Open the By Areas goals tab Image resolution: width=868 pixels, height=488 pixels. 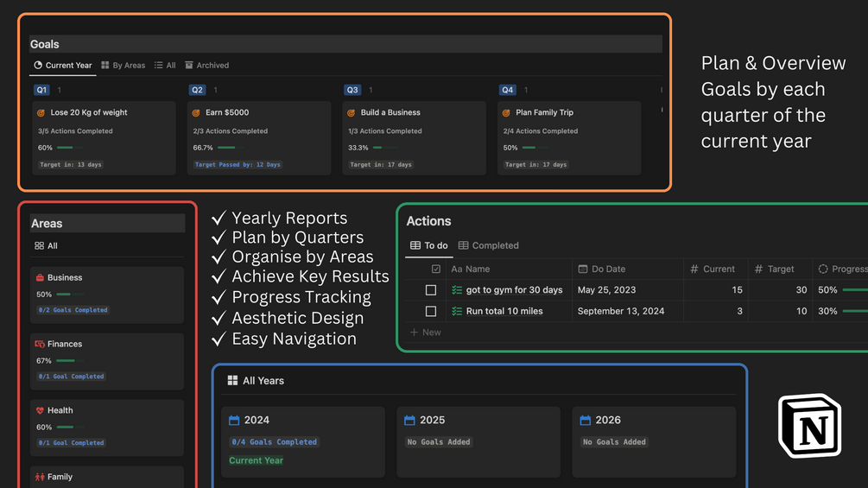123,66
